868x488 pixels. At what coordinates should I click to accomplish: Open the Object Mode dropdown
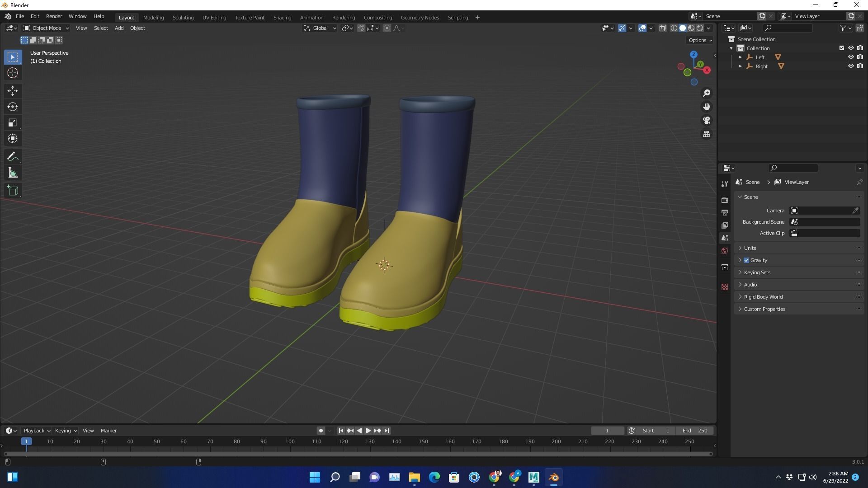point(46,28)
